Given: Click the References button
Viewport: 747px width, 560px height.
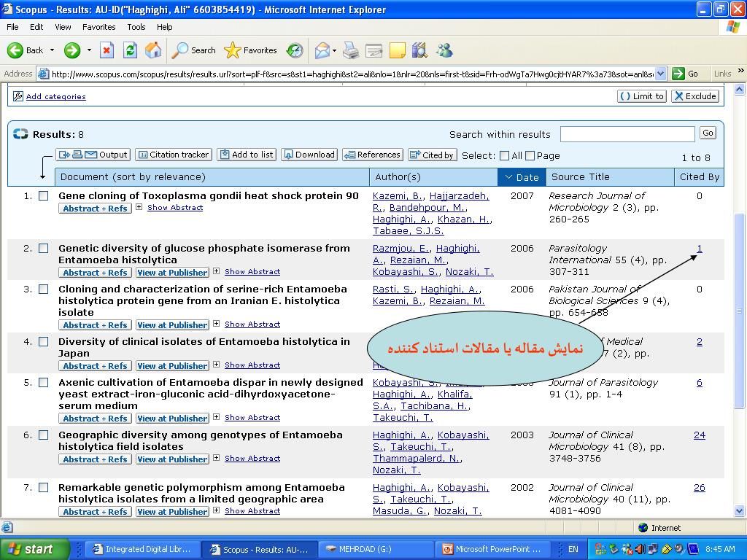Looking at the screenshot, I should pos(373,155).
